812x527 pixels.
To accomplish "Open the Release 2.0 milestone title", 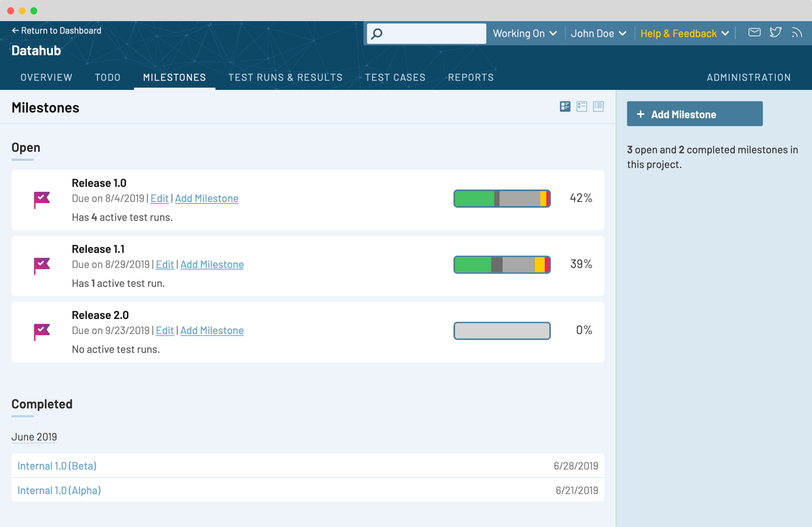I will point(100,315).
